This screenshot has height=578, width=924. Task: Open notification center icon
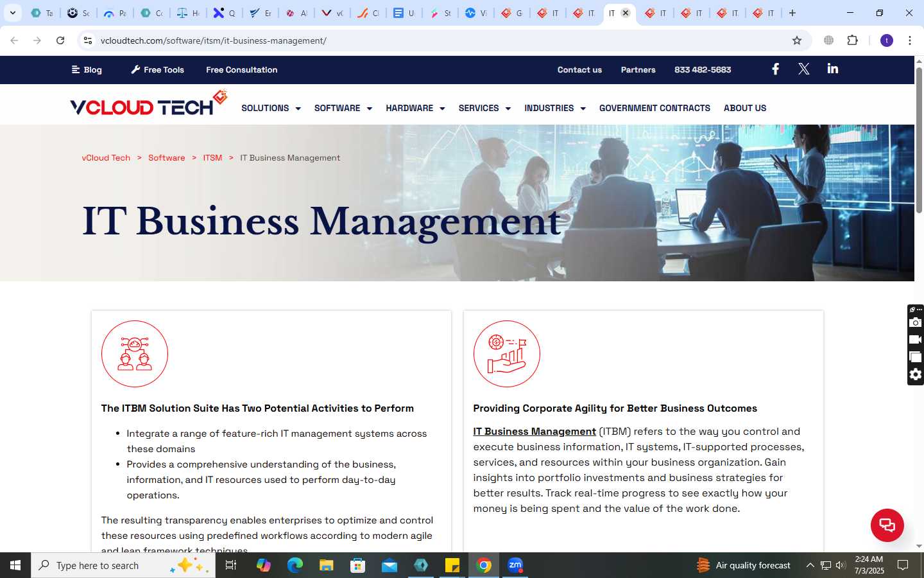(x=903, y=565)
